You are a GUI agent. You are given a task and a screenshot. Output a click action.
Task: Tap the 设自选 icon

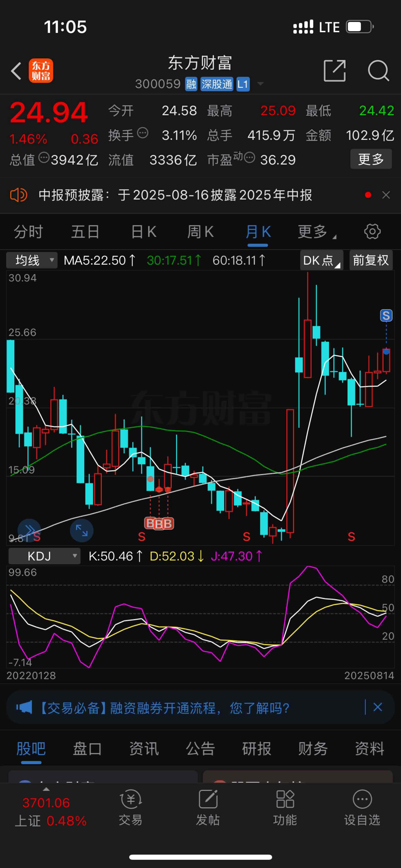(x=362, y=799)
